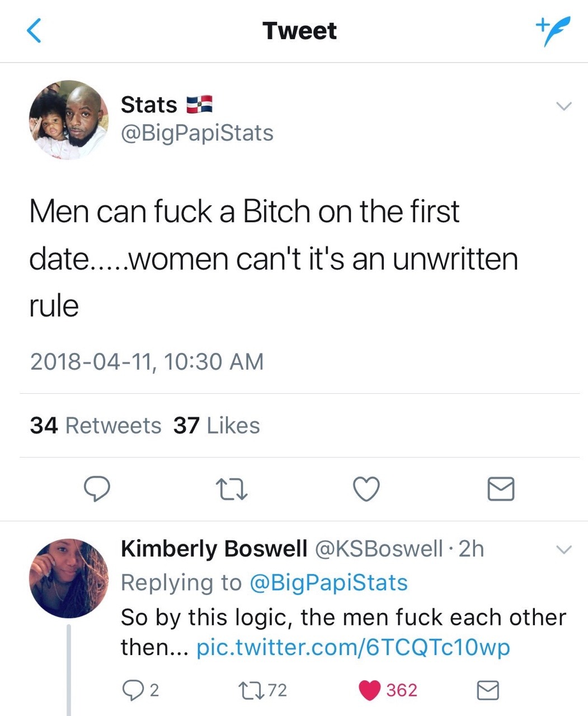Tap the @BigPapiStats handle under Stats

[197, 133]
